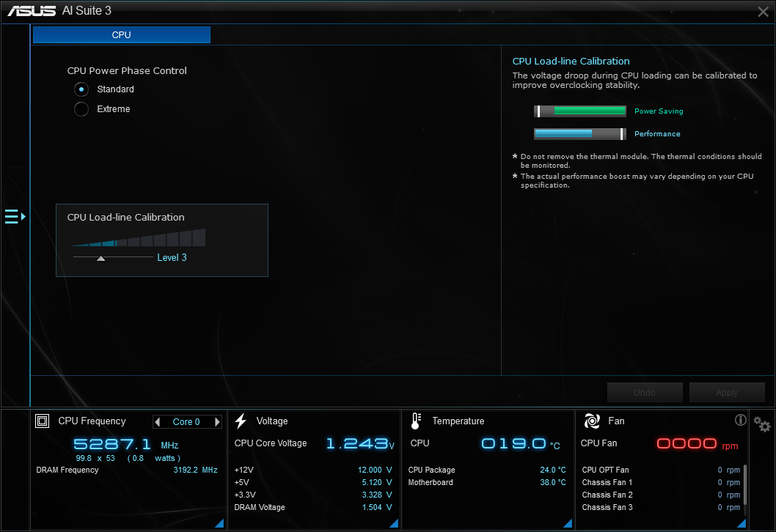This screenshot has width=776, height=532.
Task: Click the +12V voltage row
Action: pos(312,470)
